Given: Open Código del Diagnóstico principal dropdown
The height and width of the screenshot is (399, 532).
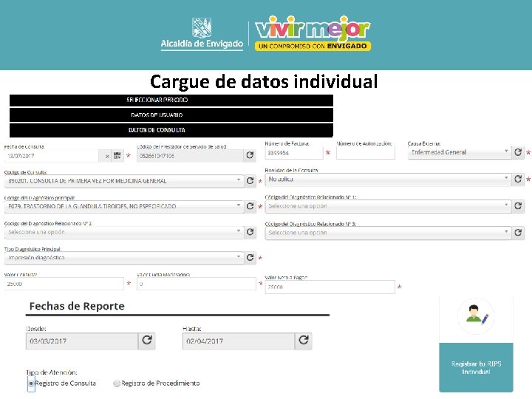Looking at the screenshot, I should (124, 206).
